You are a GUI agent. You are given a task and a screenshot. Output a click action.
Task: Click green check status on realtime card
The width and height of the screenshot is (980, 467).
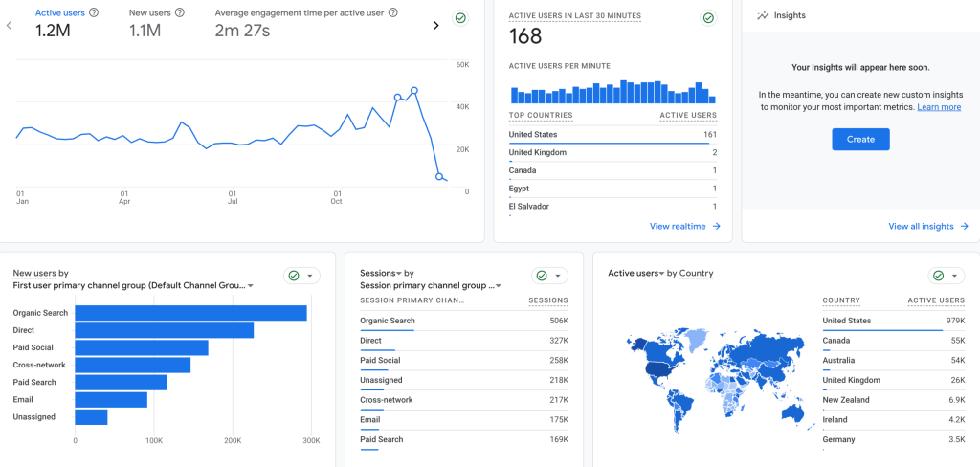click(708, 19)
